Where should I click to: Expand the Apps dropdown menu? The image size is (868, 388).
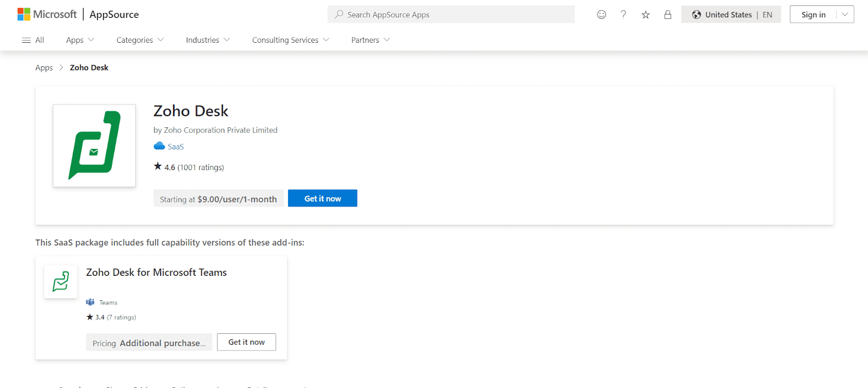[x=80, y=40]
